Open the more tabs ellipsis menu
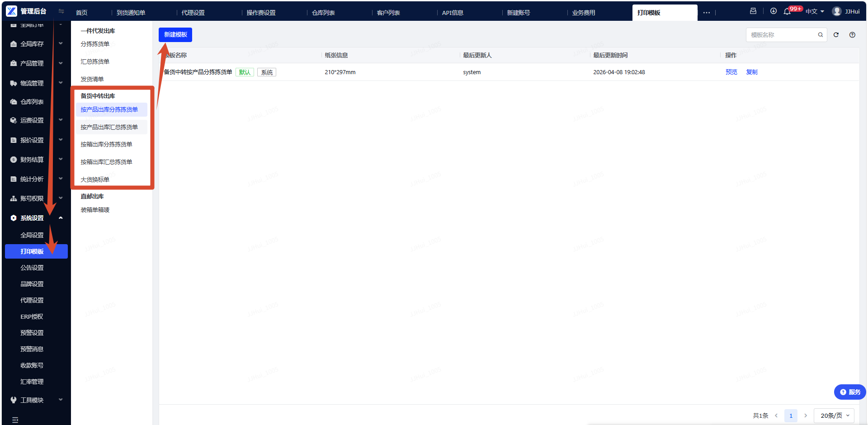Screen dimensions: 868x425 pos(707,13)
